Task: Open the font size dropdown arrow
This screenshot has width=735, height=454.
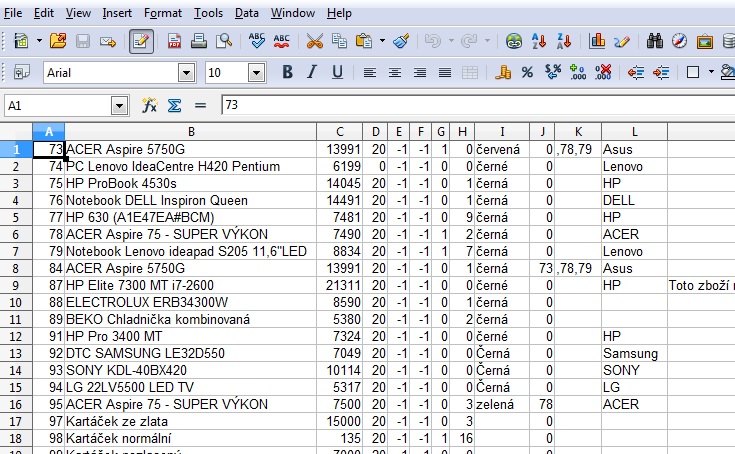Action: (256, 73)
